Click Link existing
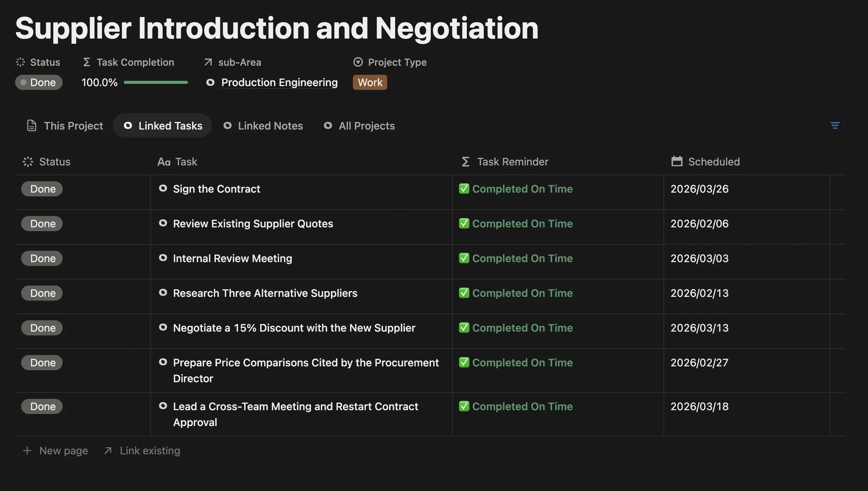The image size is (868, 491). (x=142, y=451)
